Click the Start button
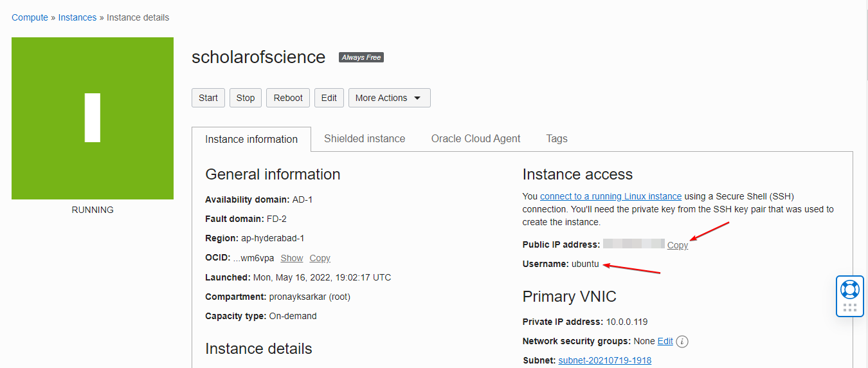 (x=208, y=98)
